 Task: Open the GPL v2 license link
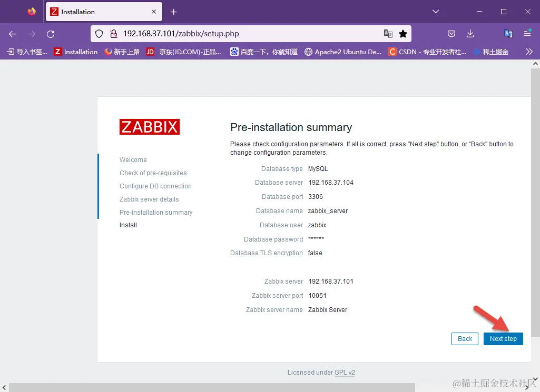point(345,373)
